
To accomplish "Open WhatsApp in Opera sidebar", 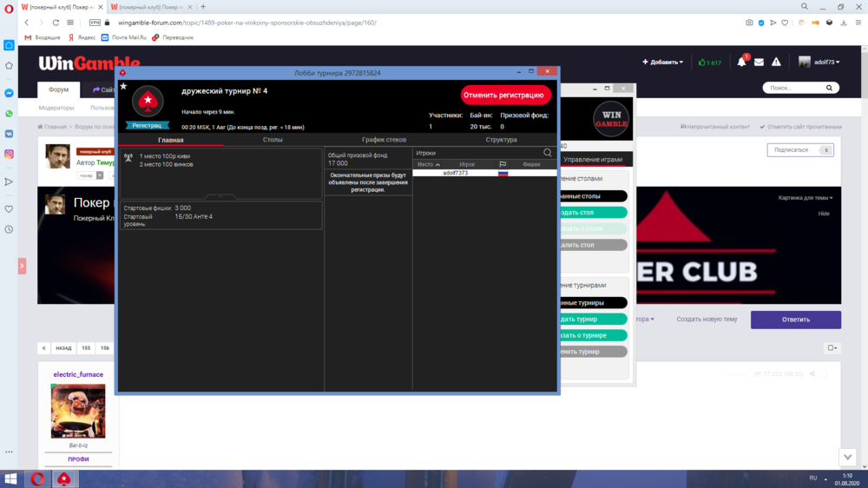I will pos(9,114).
